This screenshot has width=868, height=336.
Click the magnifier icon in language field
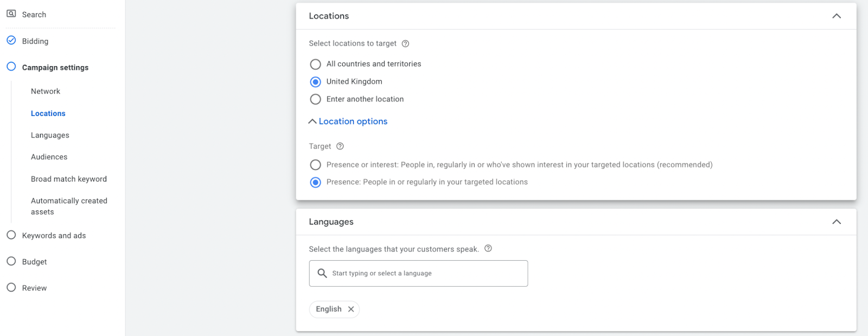tap(322, 273)
